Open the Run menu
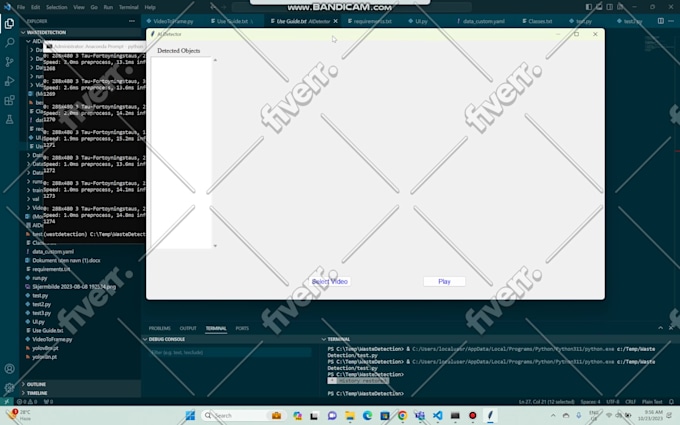The height and width of the screenshot is (425, 680). [x=108, y=7]
